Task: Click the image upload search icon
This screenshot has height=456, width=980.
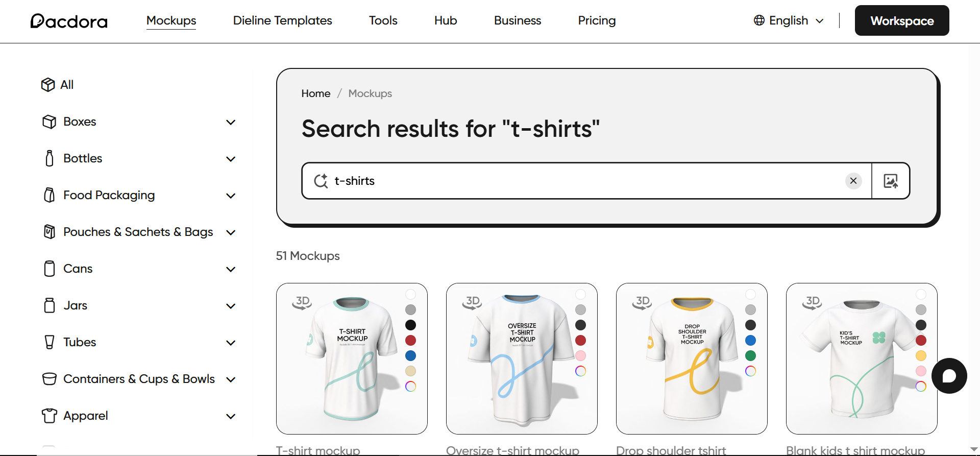Action: (x=891, y=181)
